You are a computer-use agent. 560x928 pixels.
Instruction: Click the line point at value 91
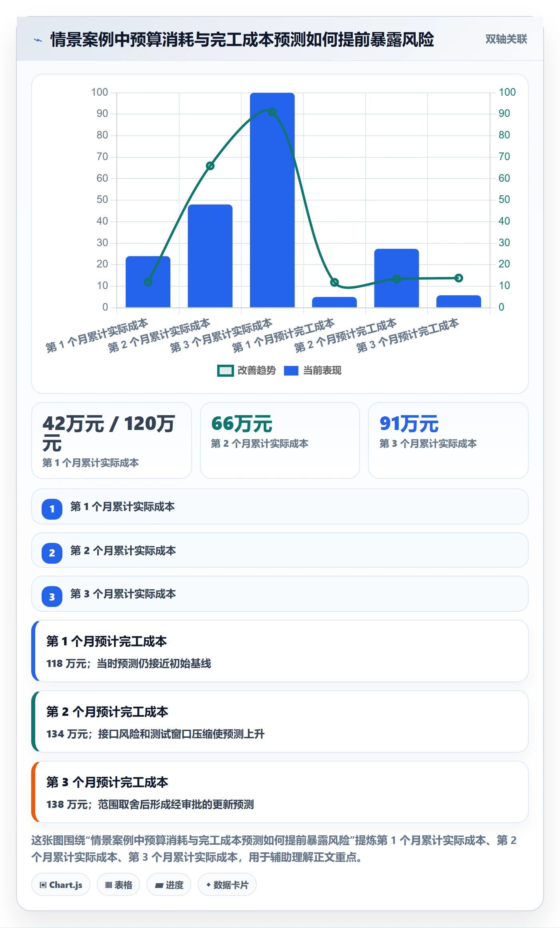coord(272,112)
